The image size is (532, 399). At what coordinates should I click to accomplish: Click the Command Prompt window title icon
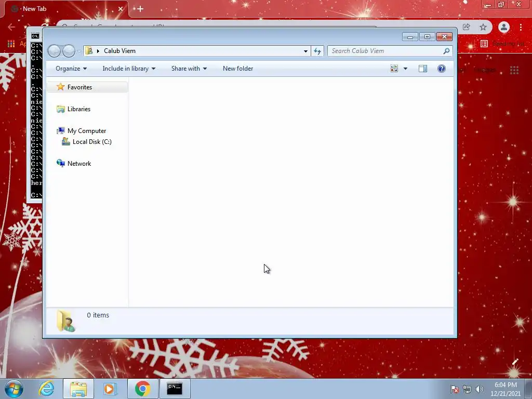tap(35, 36)
